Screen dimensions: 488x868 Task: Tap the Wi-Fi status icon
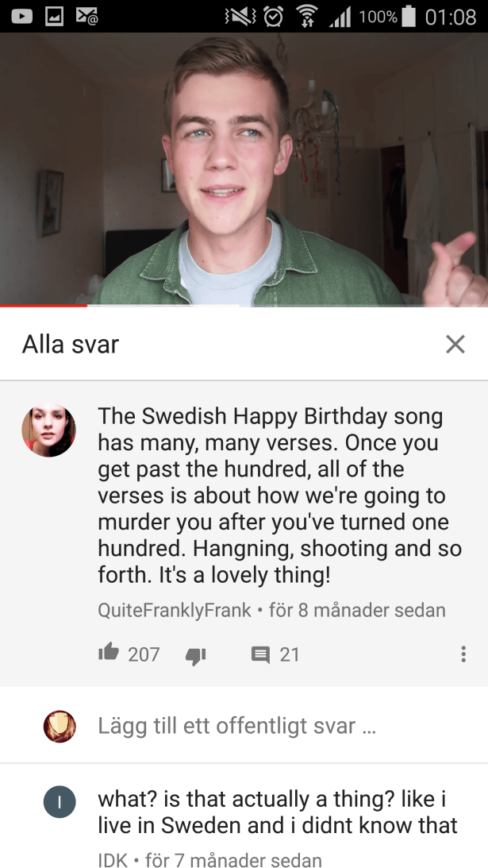307,17
